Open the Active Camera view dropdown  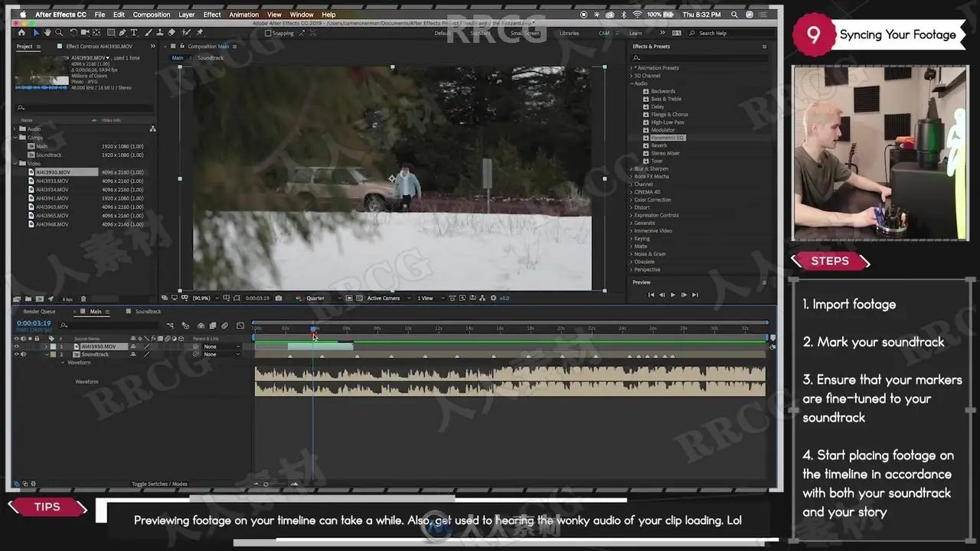(x=388, y=298)
